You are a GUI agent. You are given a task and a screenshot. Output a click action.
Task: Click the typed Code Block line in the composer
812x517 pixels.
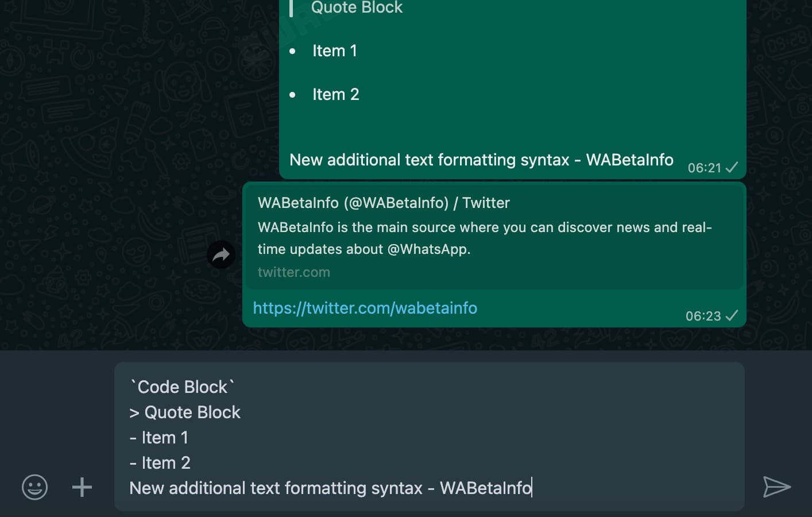click(x=181, y=387)
